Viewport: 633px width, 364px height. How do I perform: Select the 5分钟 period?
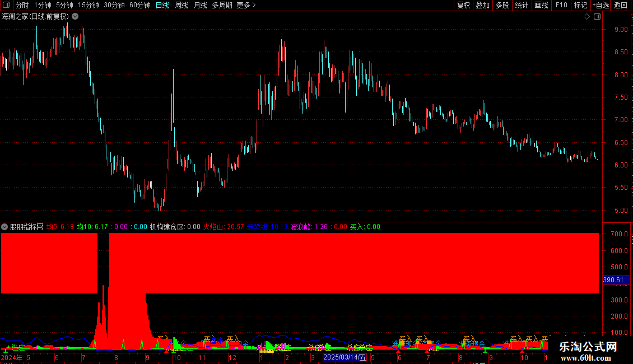[x=64, y=5]
